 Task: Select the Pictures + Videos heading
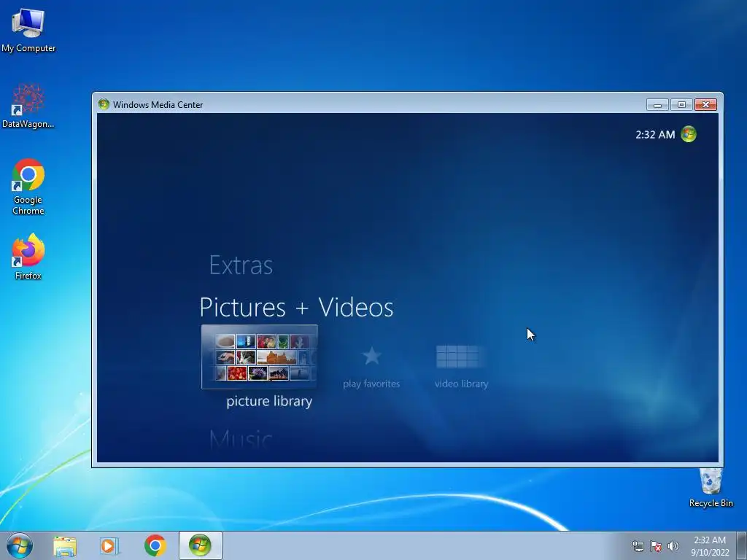coord(296,307)
